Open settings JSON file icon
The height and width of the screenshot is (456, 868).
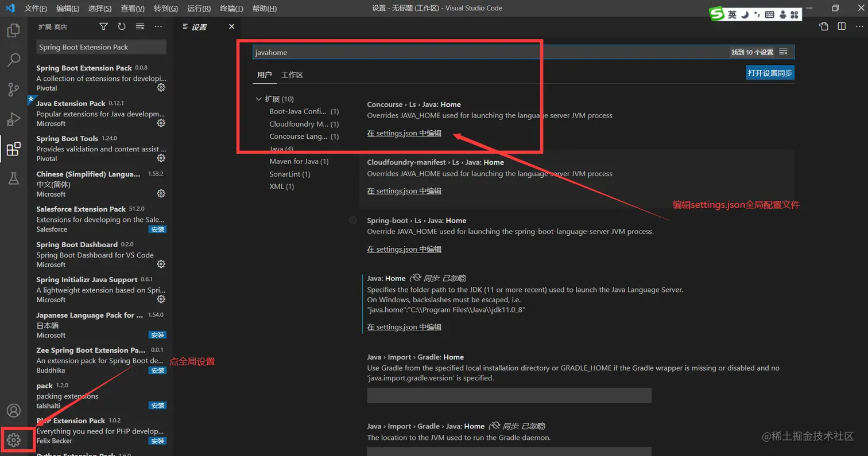(823, 26)
